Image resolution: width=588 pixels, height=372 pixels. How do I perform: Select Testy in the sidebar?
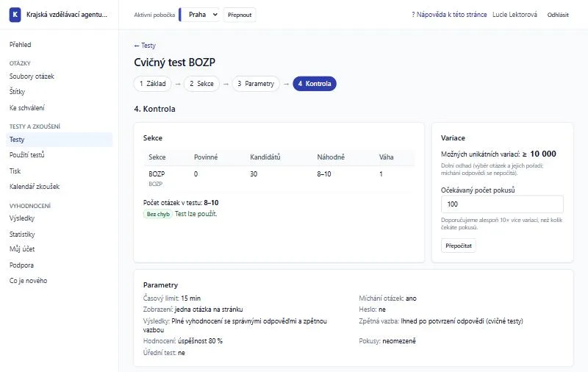click(x=60, y=140)
